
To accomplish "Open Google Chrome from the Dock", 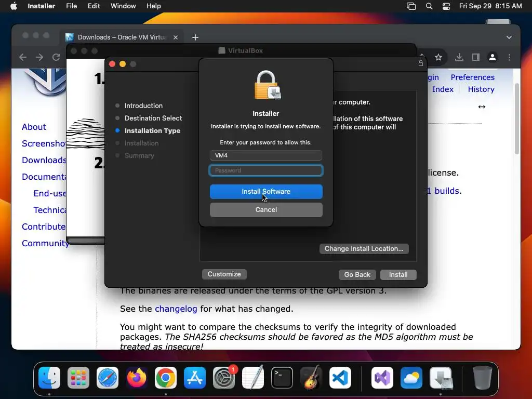I will [166, 378].
